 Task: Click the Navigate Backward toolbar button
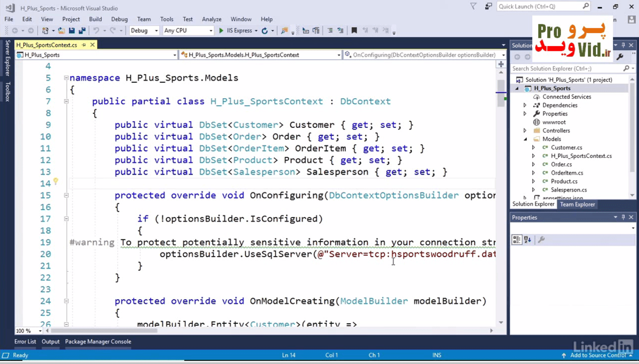pyautogui.click(x=15, y=30)
